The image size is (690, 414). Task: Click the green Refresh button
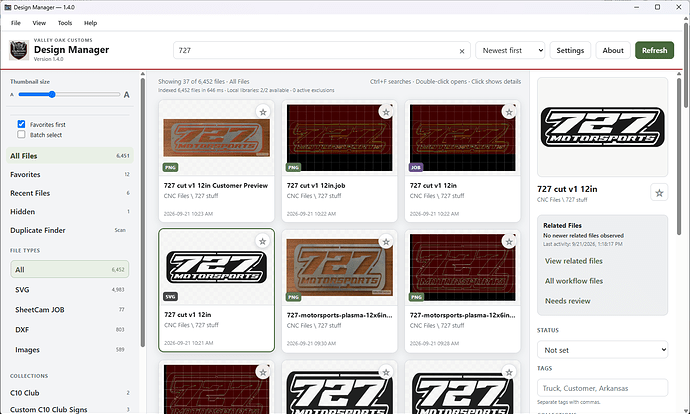[654, 50]
